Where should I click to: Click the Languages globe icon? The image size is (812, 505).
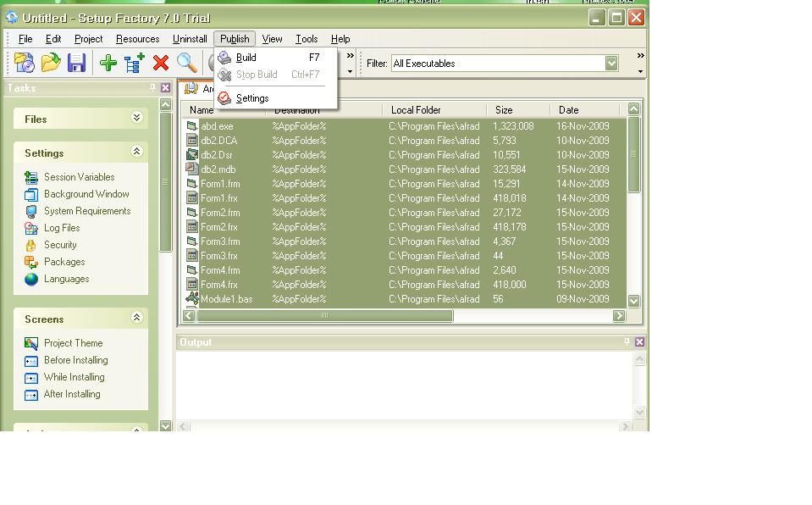tap(31, 279)
